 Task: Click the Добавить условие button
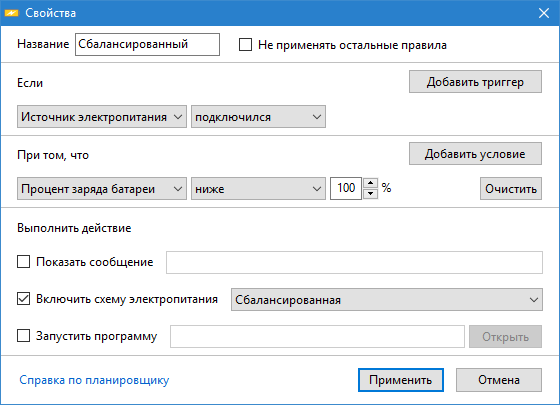[x=475, y=154]
